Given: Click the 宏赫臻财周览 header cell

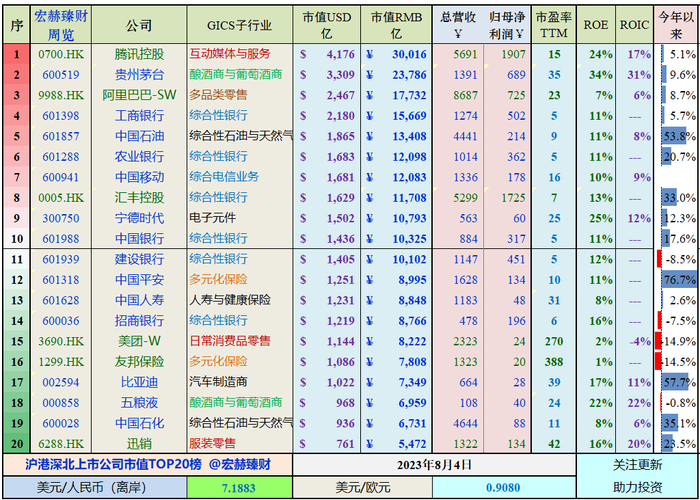Looking at the screenshot, I should pos(61,25).
